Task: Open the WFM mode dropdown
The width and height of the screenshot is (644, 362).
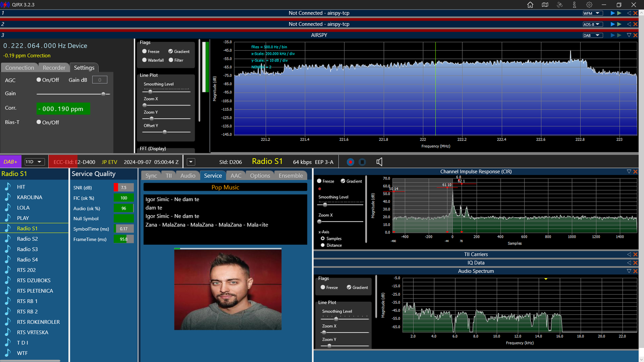Action: (592, 13)
